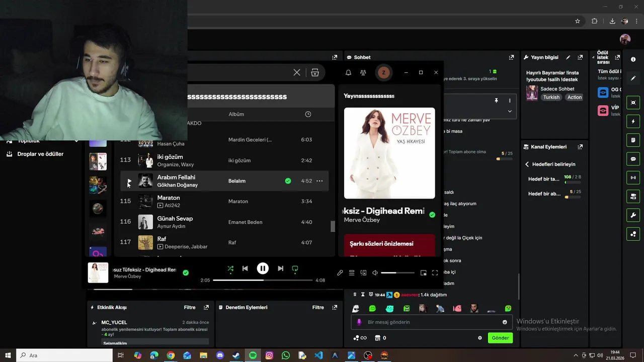Pop out the Denetim Eylemleri panel
The height and width of the screenshot is (362, 644).
(x=334, y=307)
